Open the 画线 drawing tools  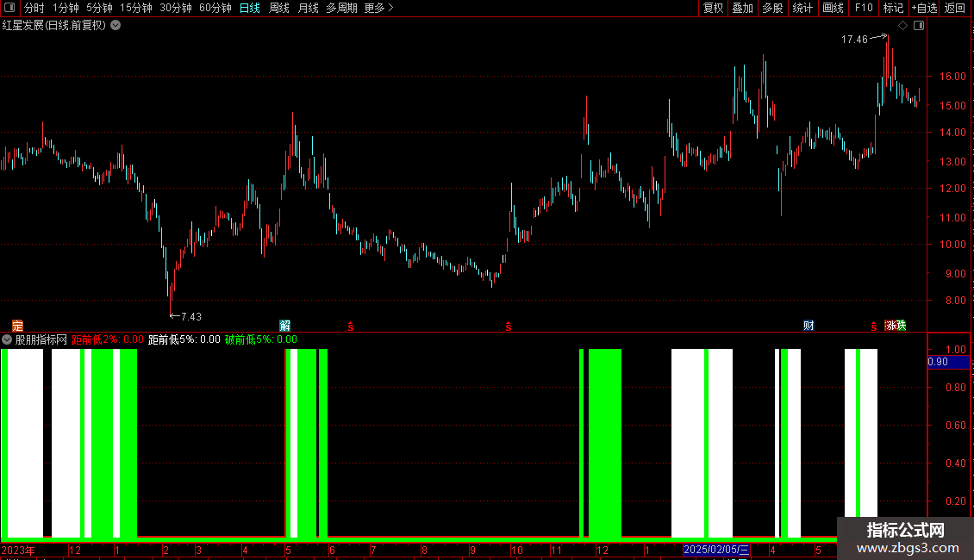click(833, 8)
